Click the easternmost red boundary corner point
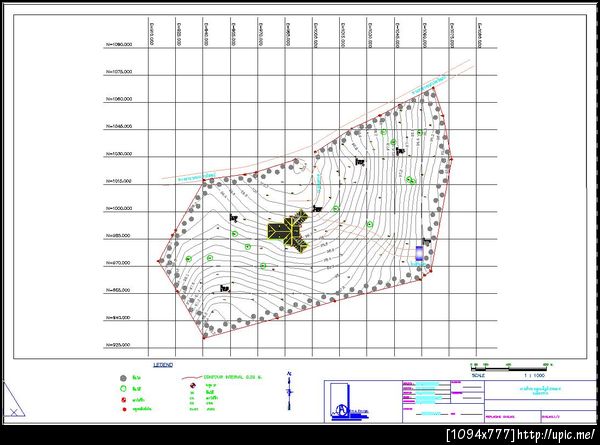 point(452,158)
